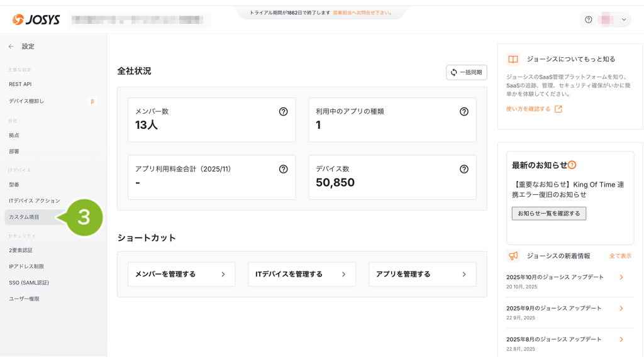Open the user account dropdown arrow
Viewport: 644px width, 362px height.
pyautogui.click(x=623, y=19)
